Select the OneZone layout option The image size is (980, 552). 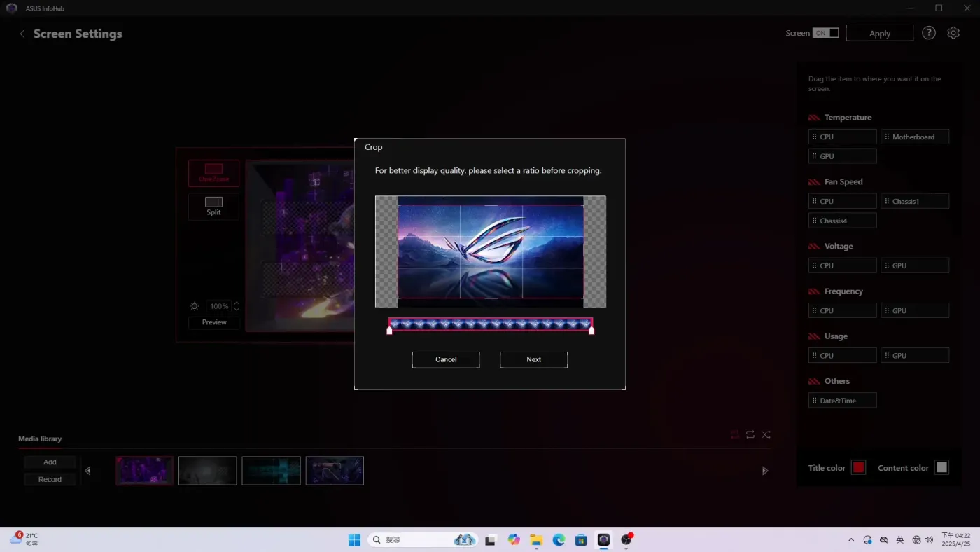(213, 173)
